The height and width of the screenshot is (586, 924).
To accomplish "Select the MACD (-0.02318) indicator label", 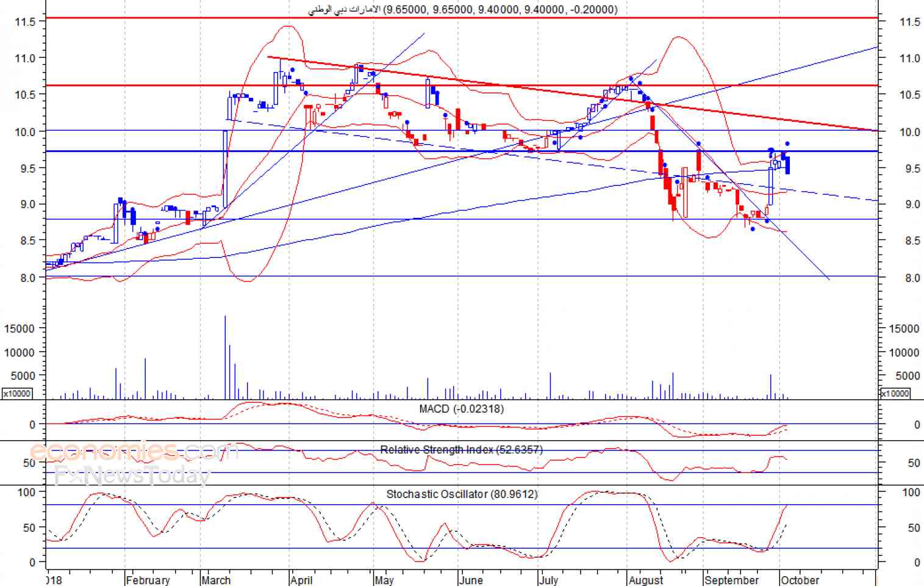I will (x=461, y=409).
